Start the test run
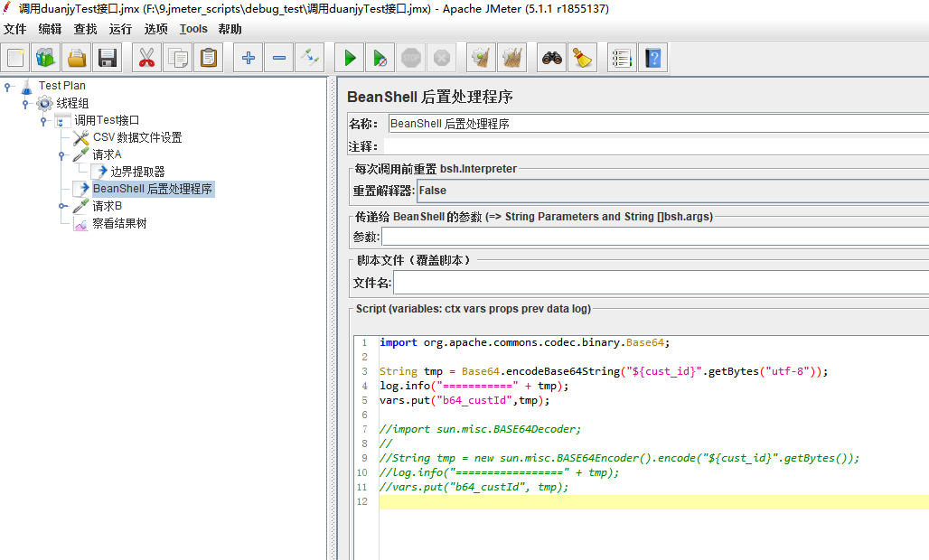Viewport: 929px width, 560px height. [x=349, y=57]
